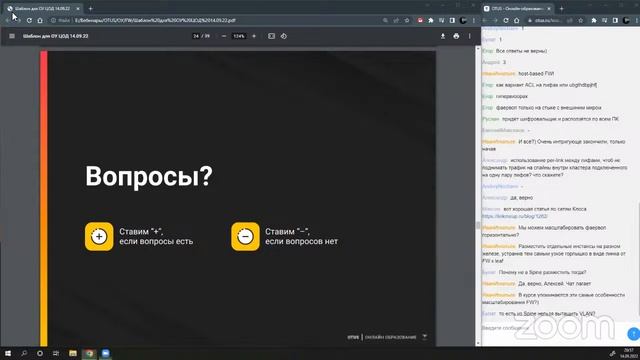Click 'host-based FW' chat message
The image size is (640, 360).
(536, 73)
